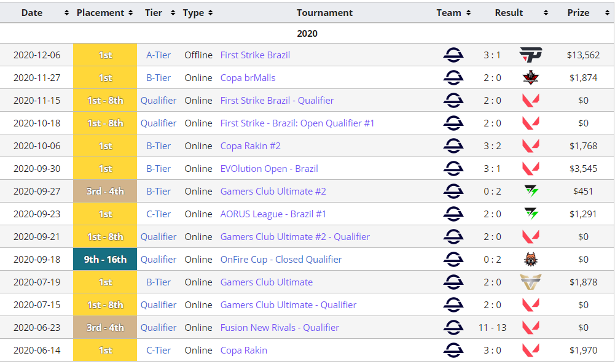615x364 pixels.
Task: Click team logo in First Strike Brazil row
Action: tap(453, 55)
